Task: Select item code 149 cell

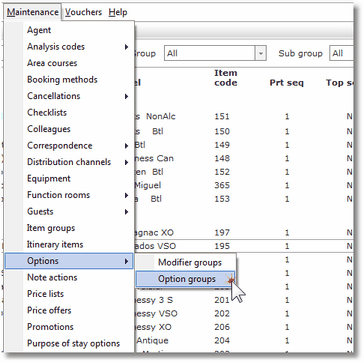Action: (222, 145)
